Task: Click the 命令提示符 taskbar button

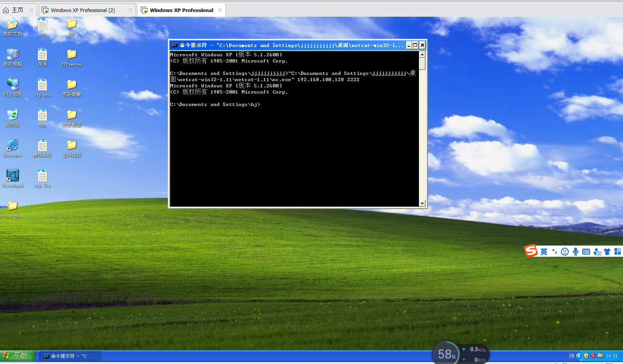Action: tap(70, 356)
